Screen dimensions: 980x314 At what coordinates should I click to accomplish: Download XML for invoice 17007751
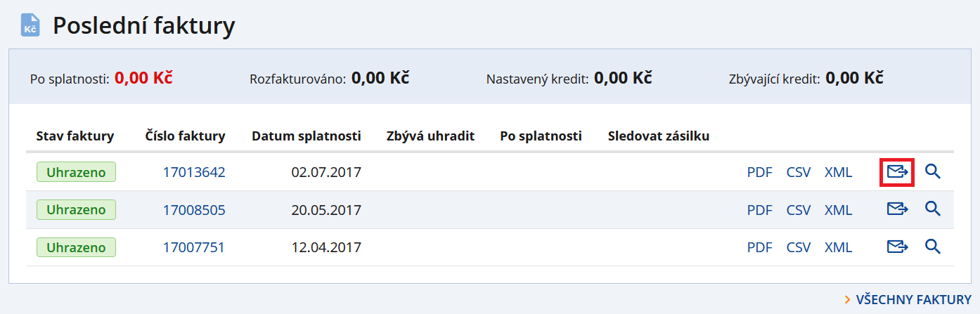[x=838, y=247]
